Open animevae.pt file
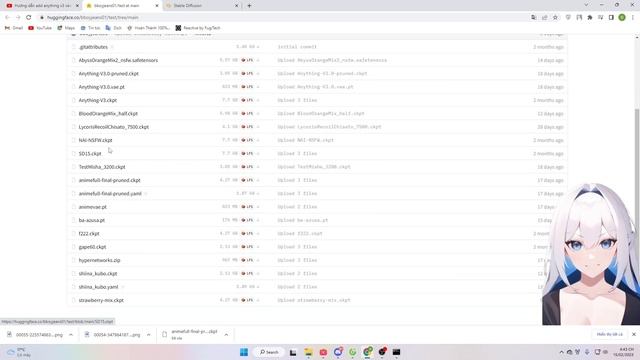Image resolution: width=640 pixels, height=360 pixels. pos(92,207)
